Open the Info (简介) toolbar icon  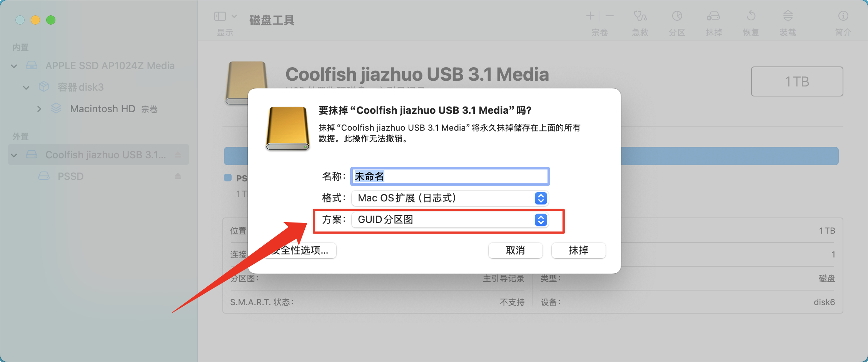[843, 16]
